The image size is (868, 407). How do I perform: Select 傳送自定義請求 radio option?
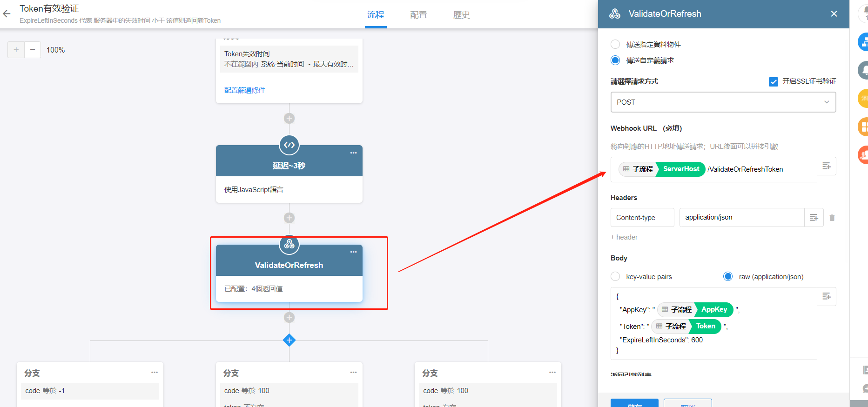[615, 60]
